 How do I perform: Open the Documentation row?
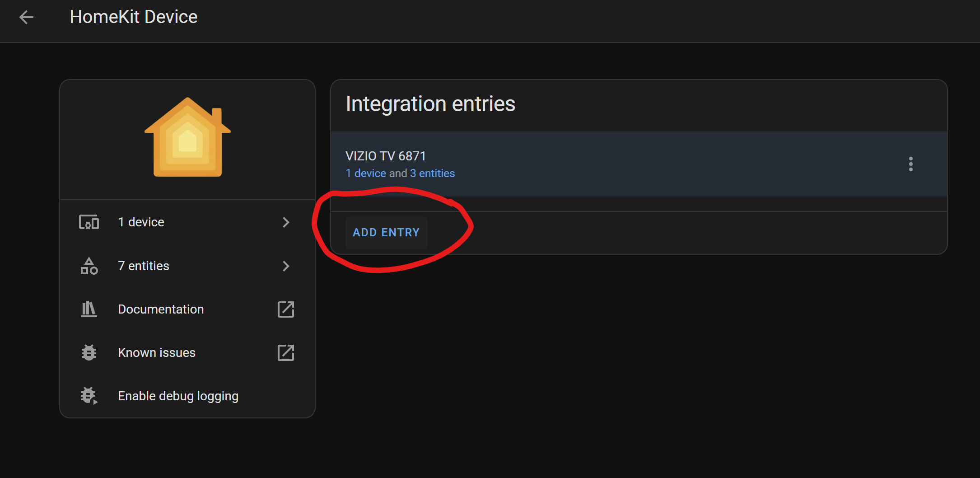pyautogui.click(x=187, y=309)
